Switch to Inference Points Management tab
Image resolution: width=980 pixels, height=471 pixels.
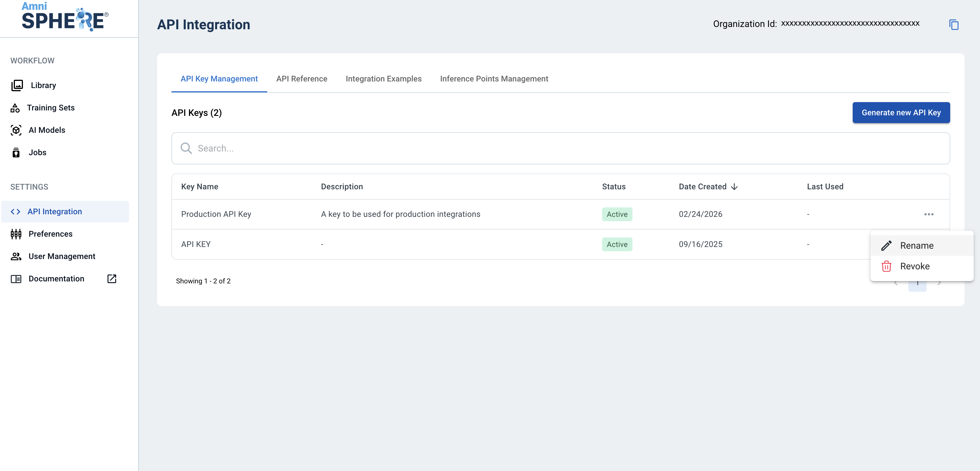[x=494, y=79]
